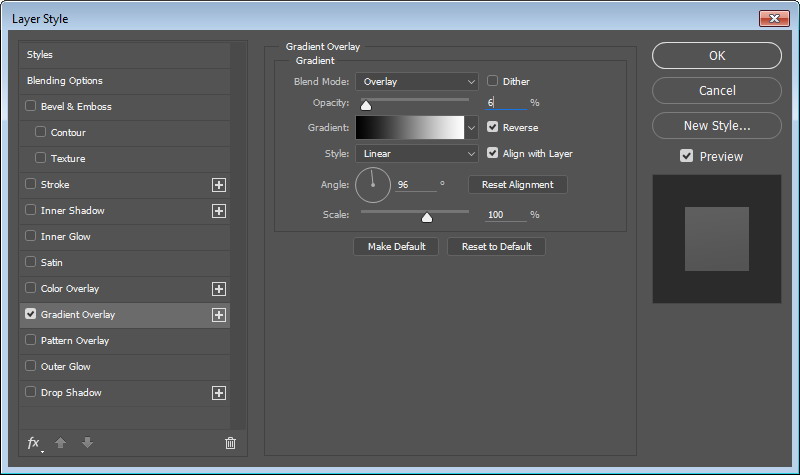The image size is (800, 475).
Task: Click the Opacity slider handle
Action: coord(366,104)
